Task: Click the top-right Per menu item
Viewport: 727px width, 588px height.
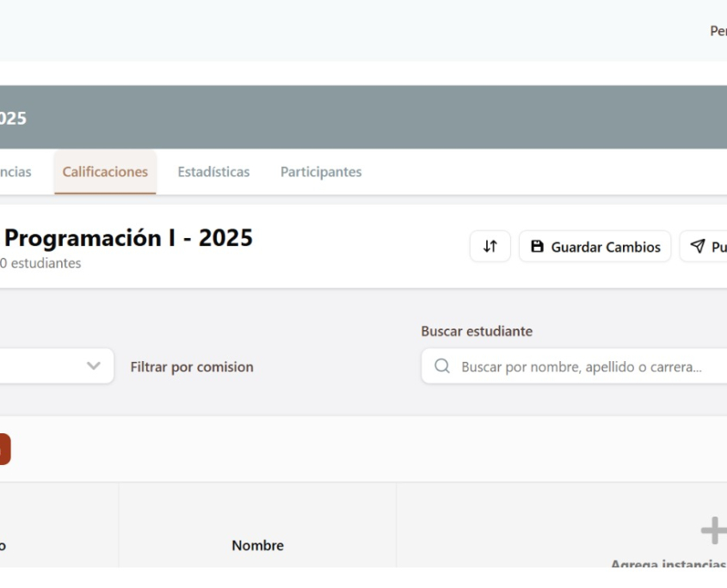Action: pos(718,31)
